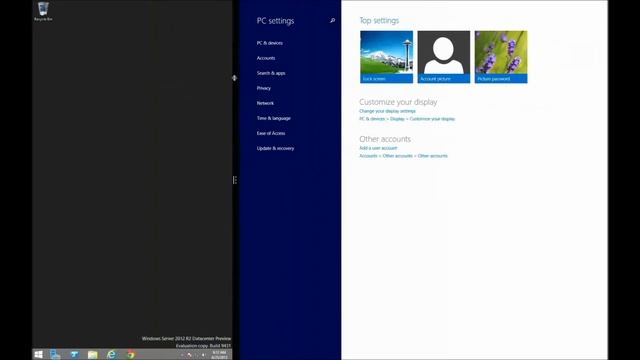Click Change your display settings link

click(387, 111)
